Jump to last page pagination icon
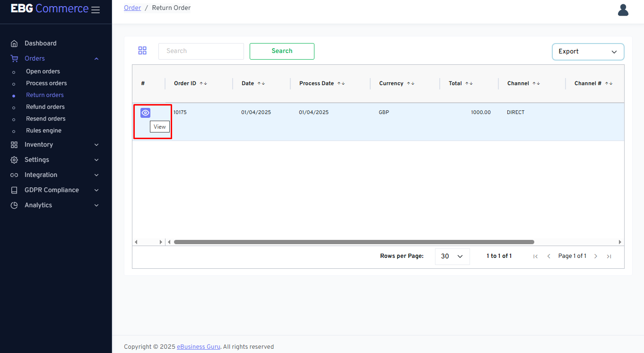 609,256
